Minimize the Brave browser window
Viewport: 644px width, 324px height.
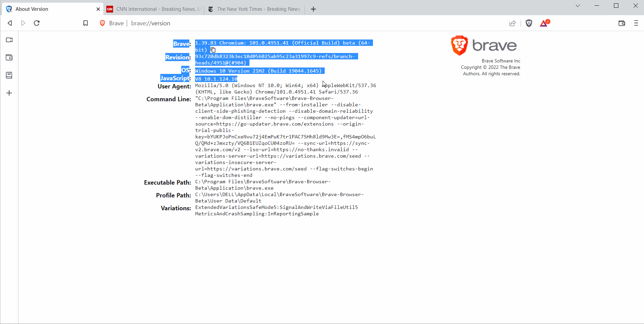click(x=597, y=5)
